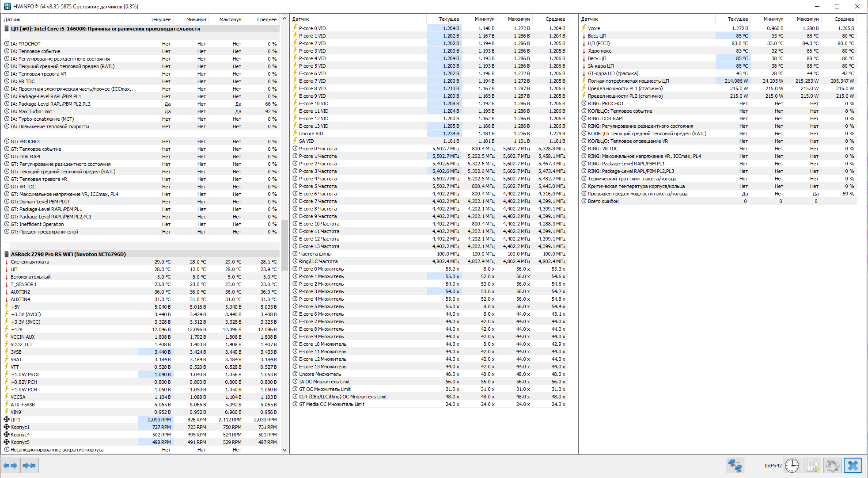Select the Полная потребляемая мощность ЦП row

628,81
